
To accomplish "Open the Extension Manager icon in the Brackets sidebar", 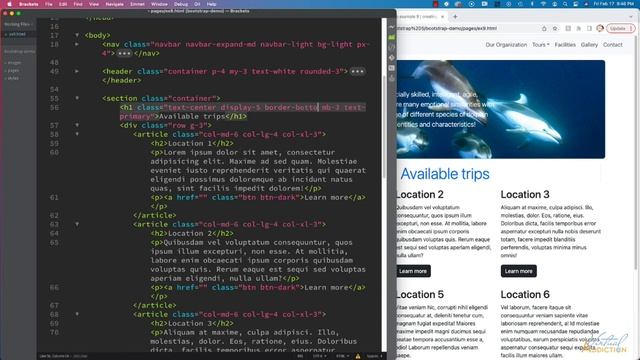I will pyautogui.click(x=392, y=38).
